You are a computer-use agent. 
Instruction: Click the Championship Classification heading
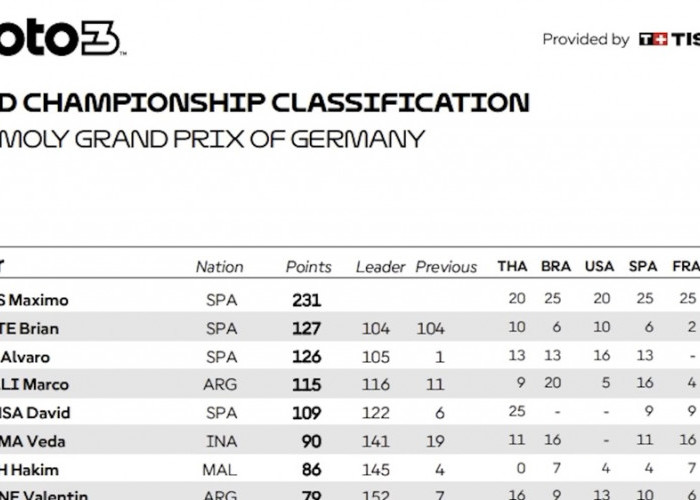click(264, 103)
